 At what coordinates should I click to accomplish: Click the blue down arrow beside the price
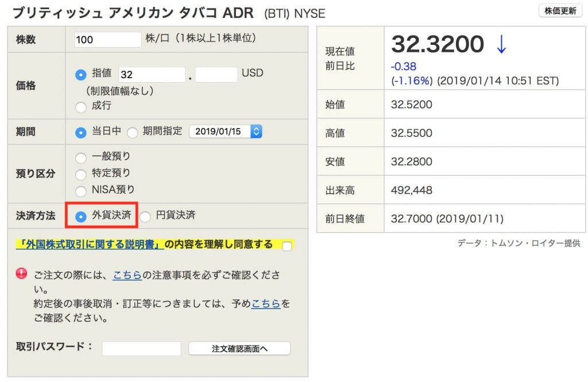pyautogui.click(x=501, y=45)
